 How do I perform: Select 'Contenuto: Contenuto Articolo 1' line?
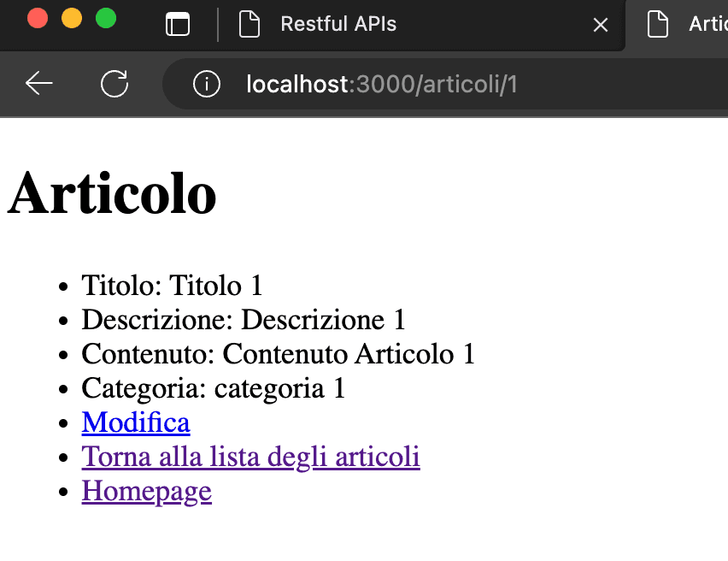tap(278, 354)
